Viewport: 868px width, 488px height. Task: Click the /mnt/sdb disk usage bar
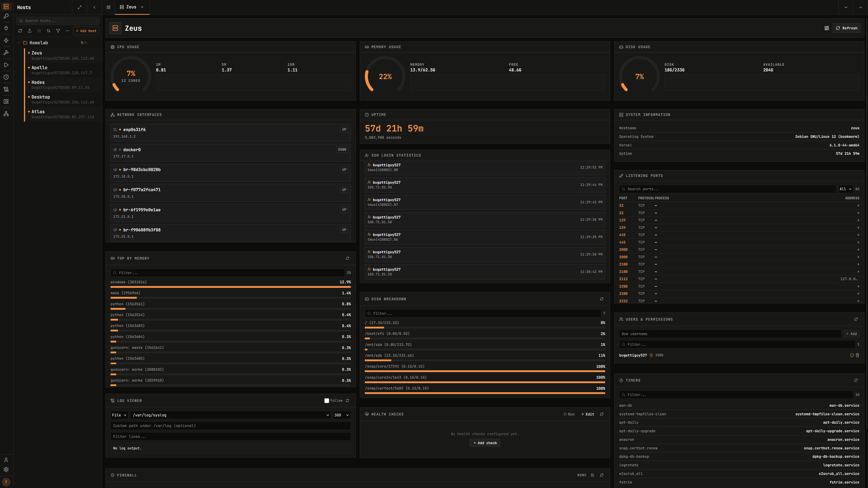click(485, 360)
